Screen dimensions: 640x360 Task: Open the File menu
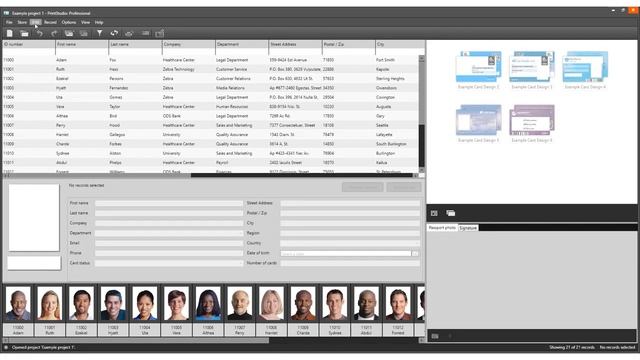[9, 22]
